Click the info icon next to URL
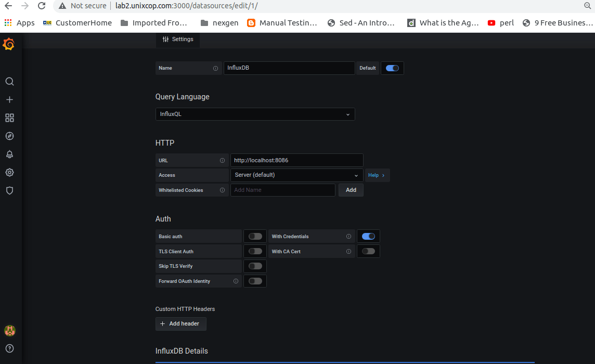This screenshot has width=595, height=364. (x=223, y=161)
